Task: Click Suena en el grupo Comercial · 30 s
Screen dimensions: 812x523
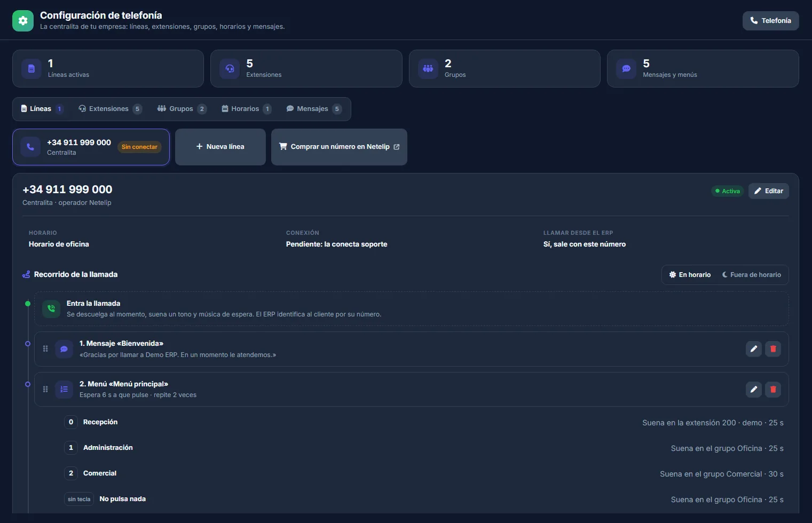Action: (722, 474)
